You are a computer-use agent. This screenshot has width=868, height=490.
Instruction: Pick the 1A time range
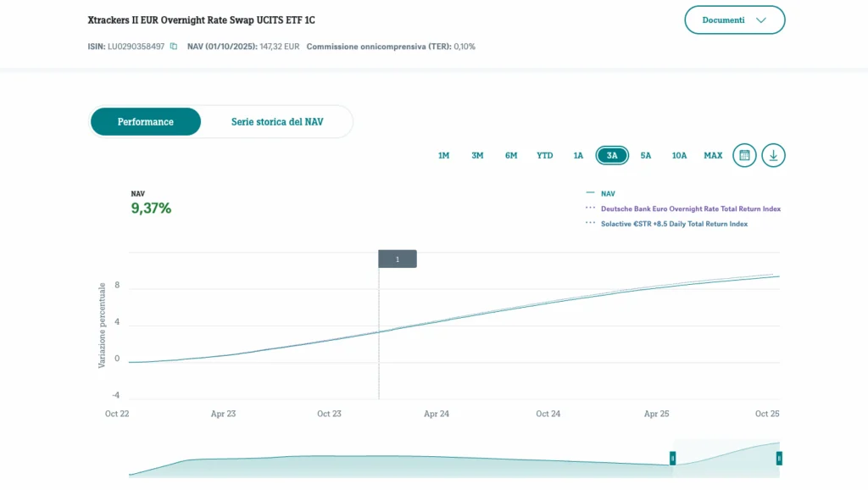tap(578, 156)
